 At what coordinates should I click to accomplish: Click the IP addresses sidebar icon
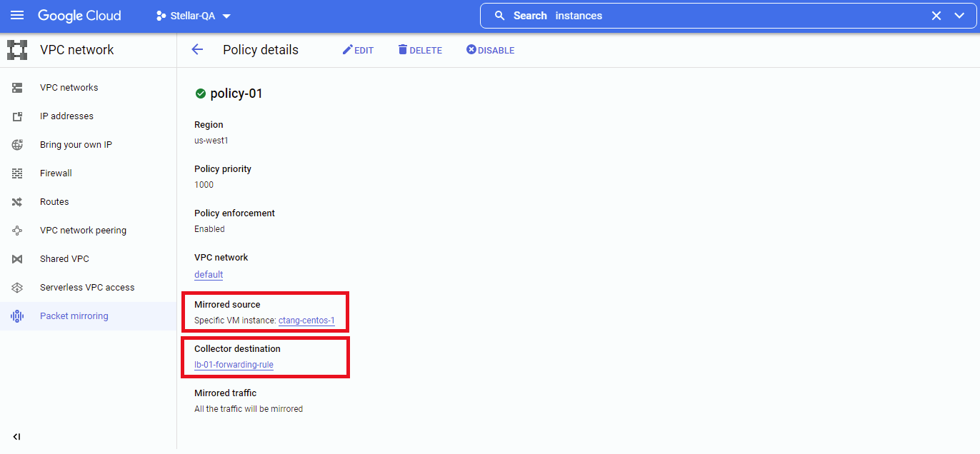(x=17, y=116)
